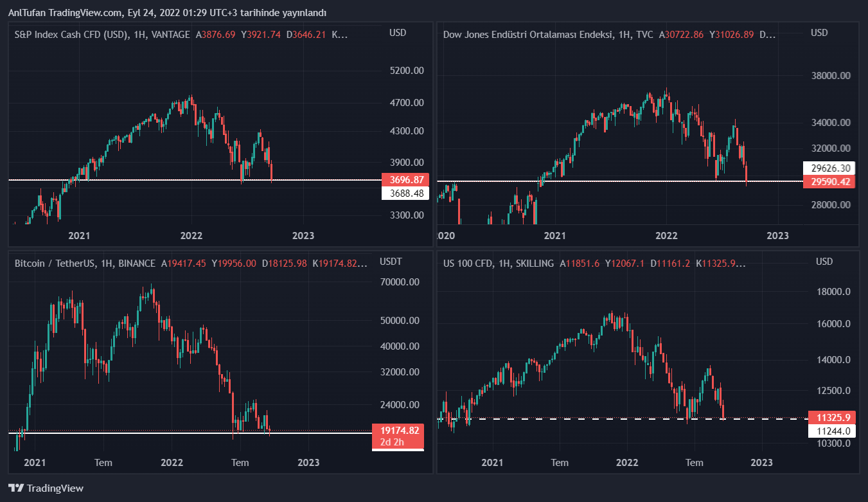
Task: Click the 2023 time label on Bitcoin chart
Action: tap(309, 463)
